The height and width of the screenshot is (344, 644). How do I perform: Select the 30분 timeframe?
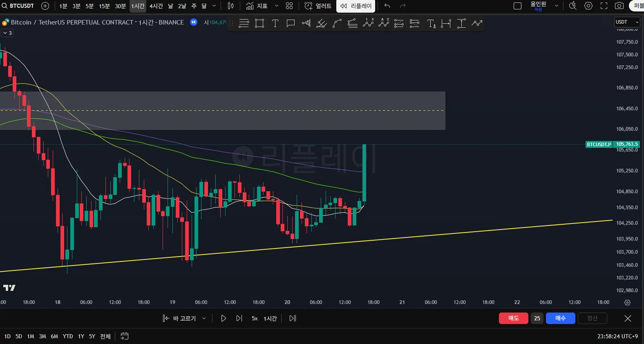[x=121, y=6]
